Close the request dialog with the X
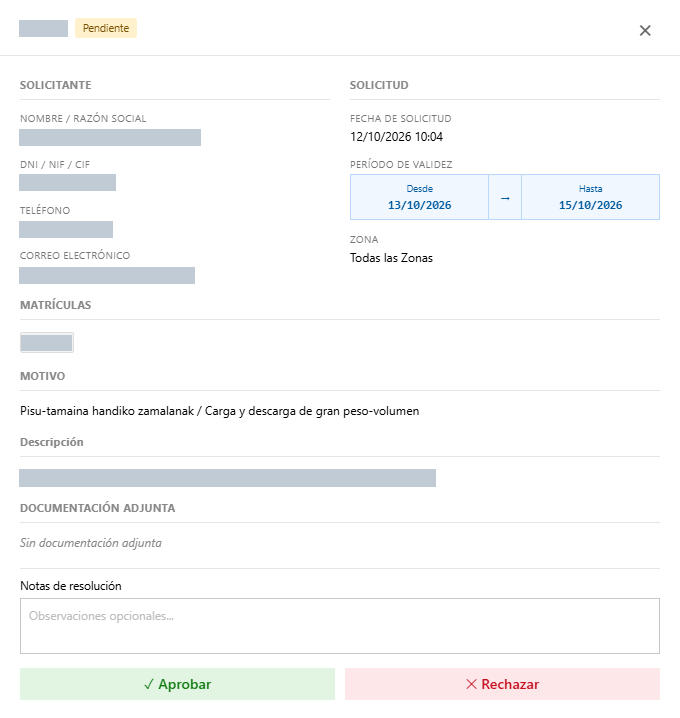 (645, 31)
